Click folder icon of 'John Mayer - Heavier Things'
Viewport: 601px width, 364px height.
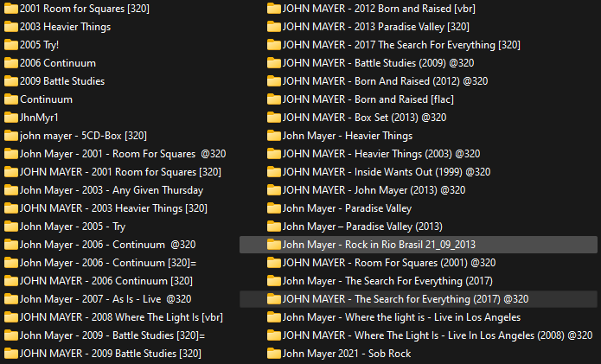click(273, 136)
